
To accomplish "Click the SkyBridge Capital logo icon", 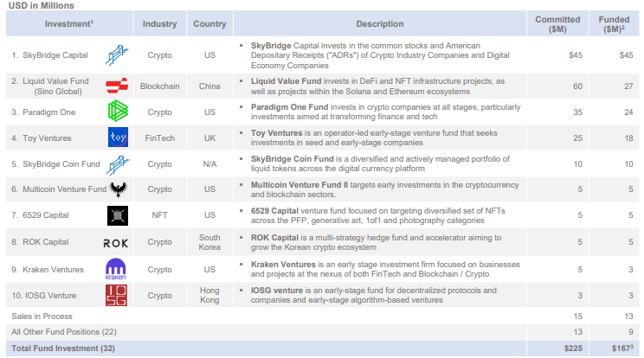I will 117,56.
